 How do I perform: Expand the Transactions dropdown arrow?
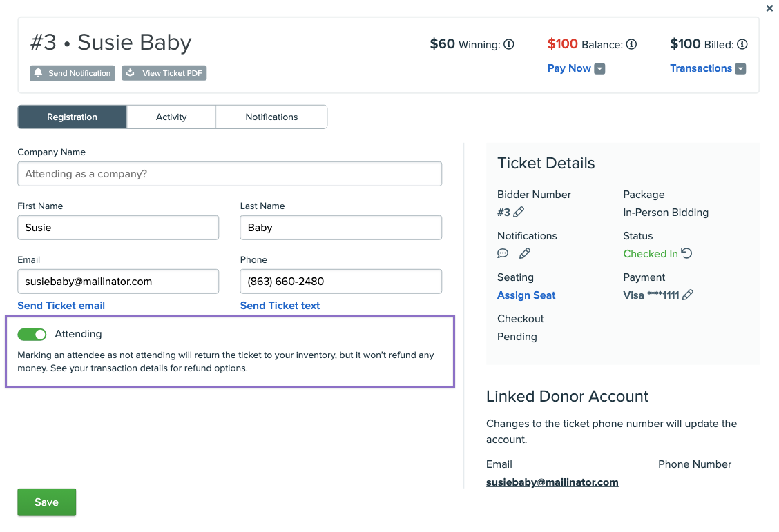[x=741, y=69]
